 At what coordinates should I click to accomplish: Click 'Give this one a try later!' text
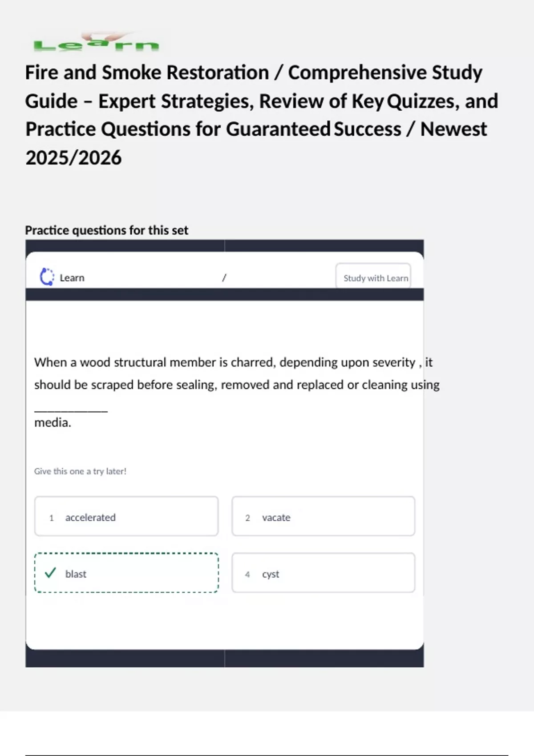coord(81,471)
